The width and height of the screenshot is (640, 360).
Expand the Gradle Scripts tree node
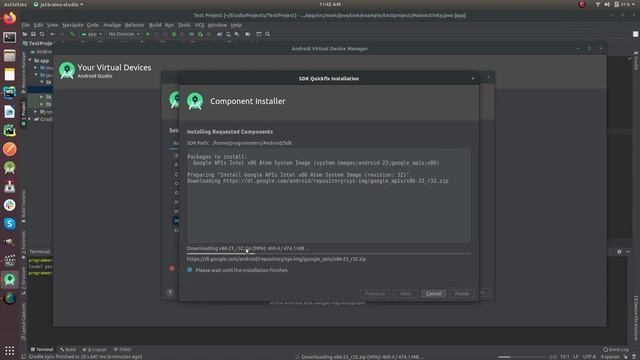[x=30, y=119]
